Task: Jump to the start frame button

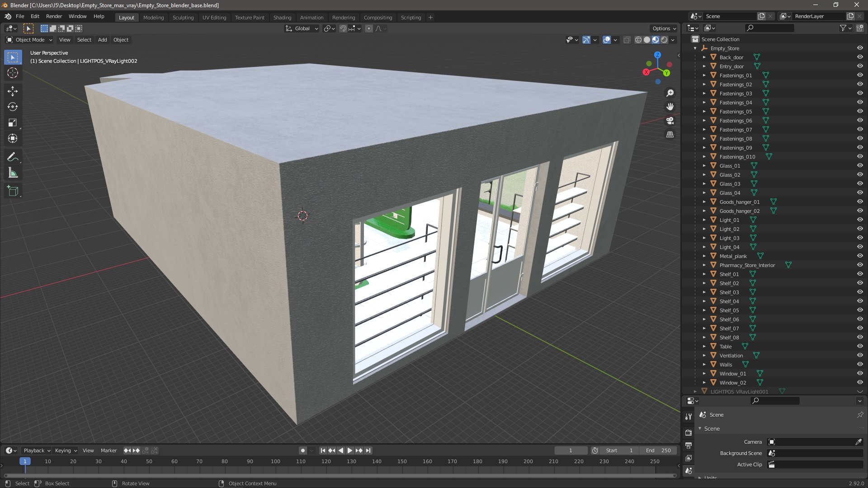Action: 323,450
